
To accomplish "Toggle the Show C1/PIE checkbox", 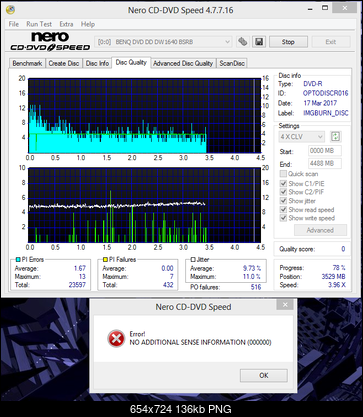I will [x=283, y=183].
